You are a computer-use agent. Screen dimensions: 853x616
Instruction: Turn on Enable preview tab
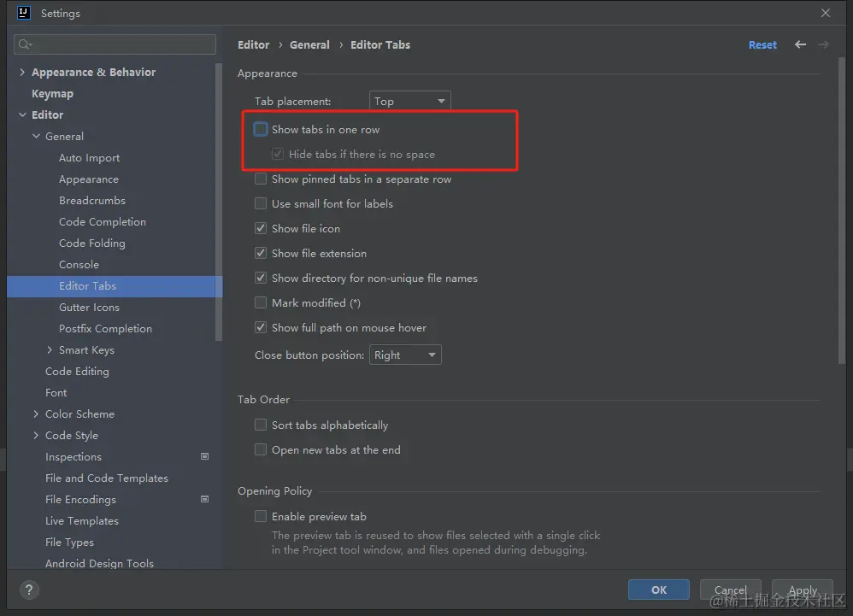(261, 517)
